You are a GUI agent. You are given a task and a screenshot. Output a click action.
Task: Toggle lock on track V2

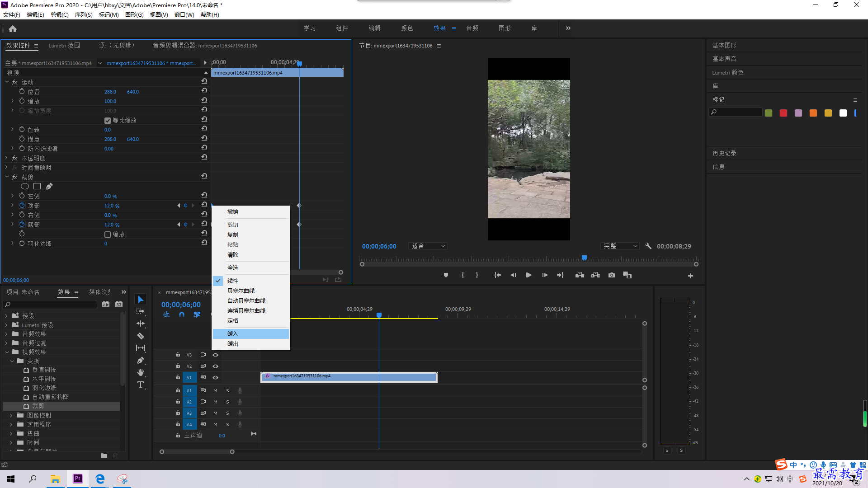178,366
